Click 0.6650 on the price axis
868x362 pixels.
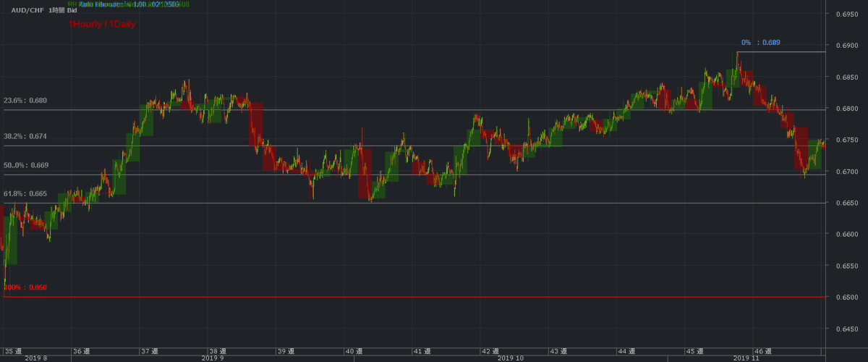point(846,203)
